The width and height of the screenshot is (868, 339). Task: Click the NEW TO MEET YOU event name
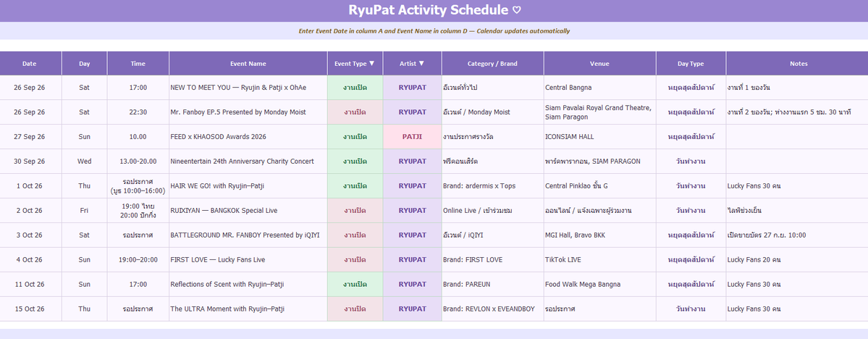[248, 88]
